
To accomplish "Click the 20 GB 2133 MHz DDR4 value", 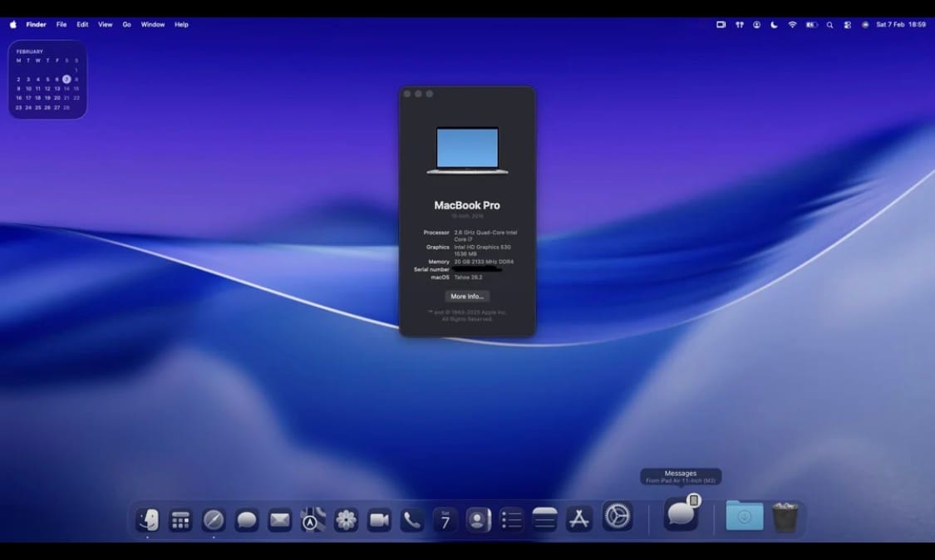I will tap(484, 262).
